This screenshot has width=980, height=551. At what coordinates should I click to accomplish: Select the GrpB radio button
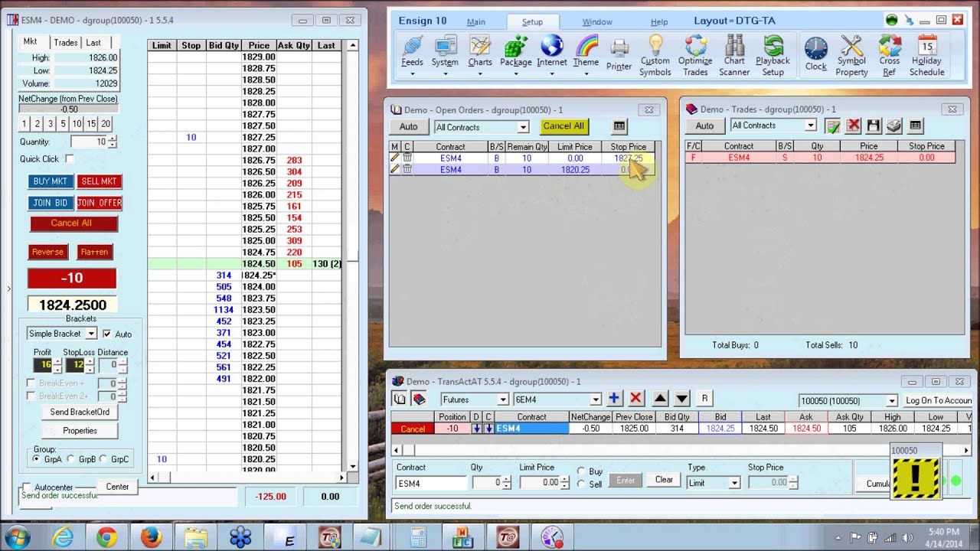(x=70, y=459)
